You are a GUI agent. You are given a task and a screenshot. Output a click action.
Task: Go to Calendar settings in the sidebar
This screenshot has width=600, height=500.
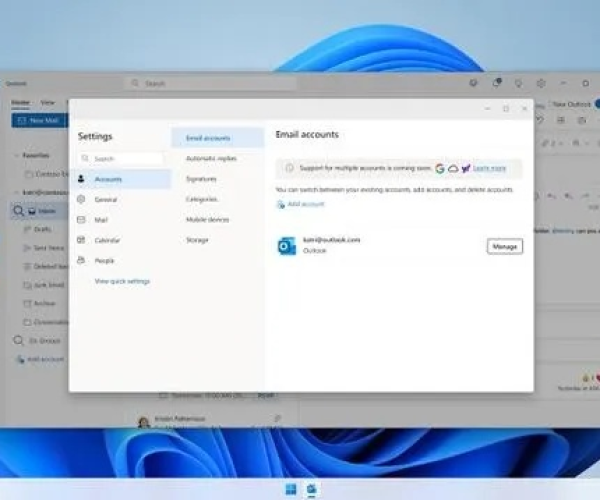pos(107,241)
